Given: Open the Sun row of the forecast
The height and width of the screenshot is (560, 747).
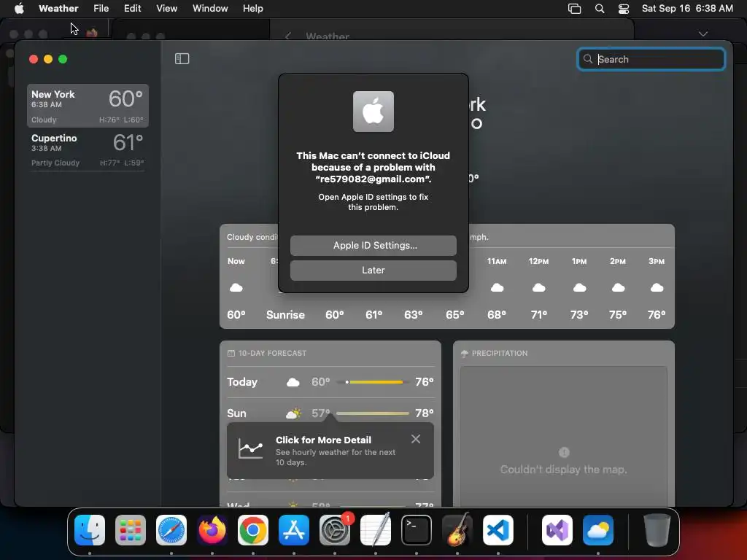Looking at the screenshot, I should tap(330, 413).
